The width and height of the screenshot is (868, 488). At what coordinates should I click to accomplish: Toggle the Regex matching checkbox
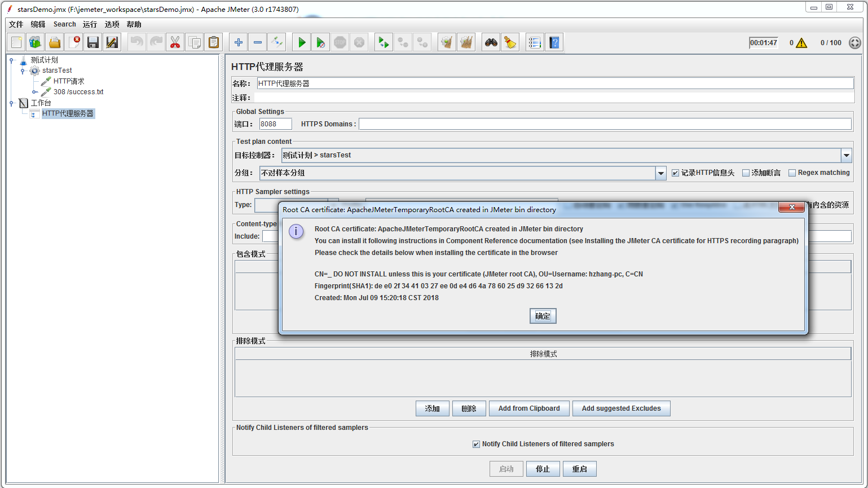pos(792,173)
